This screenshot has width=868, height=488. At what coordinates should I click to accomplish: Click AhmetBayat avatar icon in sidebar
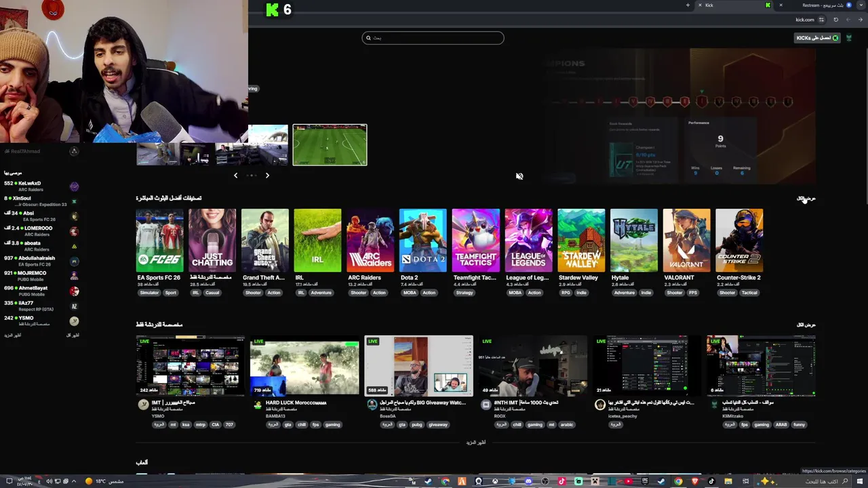point(74,291)
